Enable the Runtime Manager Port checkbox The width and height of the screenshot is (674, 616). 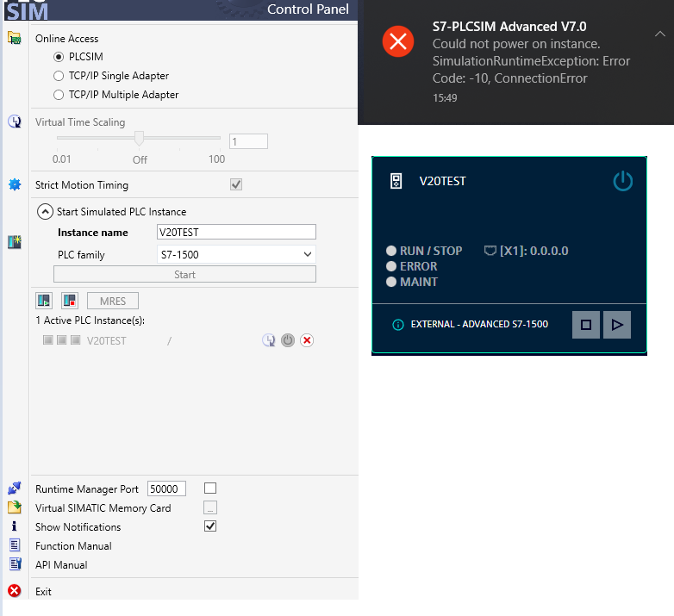pos(210,488)
